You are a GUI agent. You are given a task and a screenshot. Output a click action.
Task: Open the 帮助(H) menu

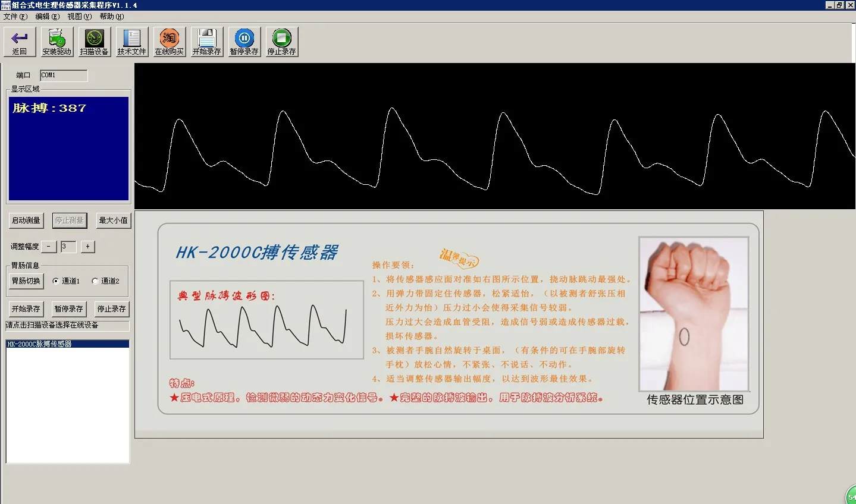112,17
